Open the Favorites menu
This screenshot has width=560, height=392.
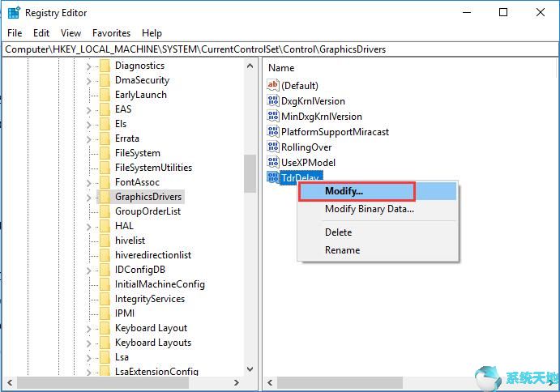[111, 33]
